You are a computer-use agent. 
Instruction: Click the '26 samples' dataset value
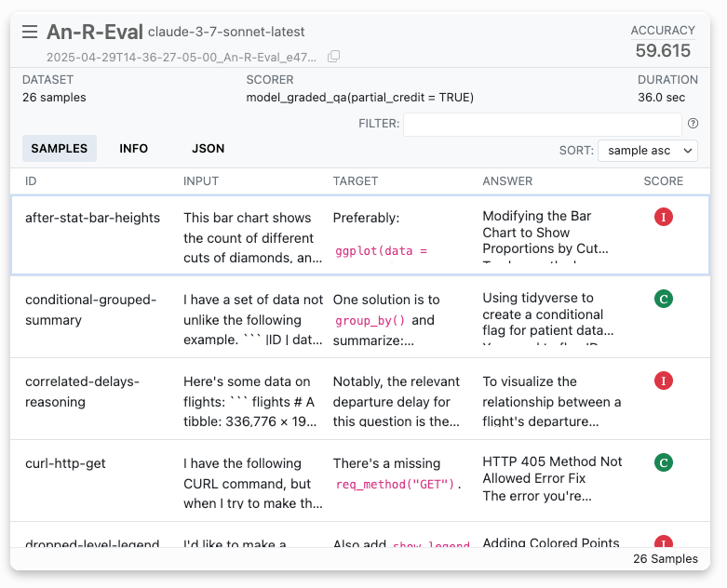pos(54,98)
